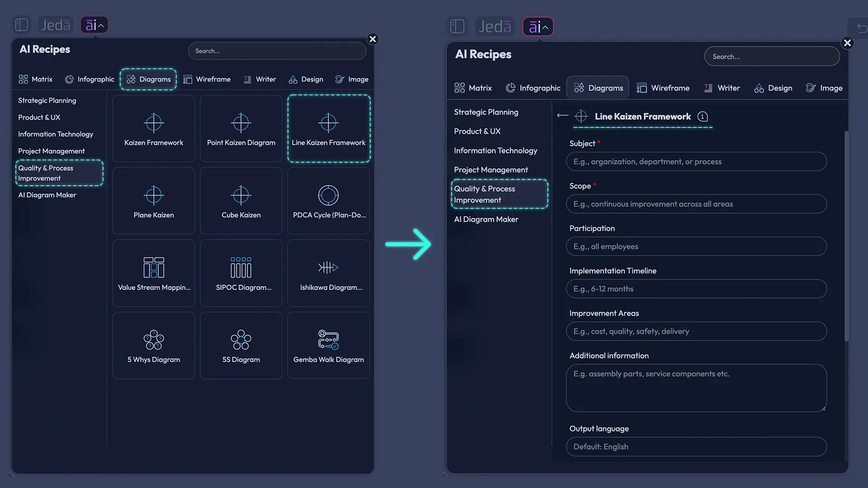868x488 pixels.
Task: Close the left AI Recipes panel
Action: coord(373,39)
